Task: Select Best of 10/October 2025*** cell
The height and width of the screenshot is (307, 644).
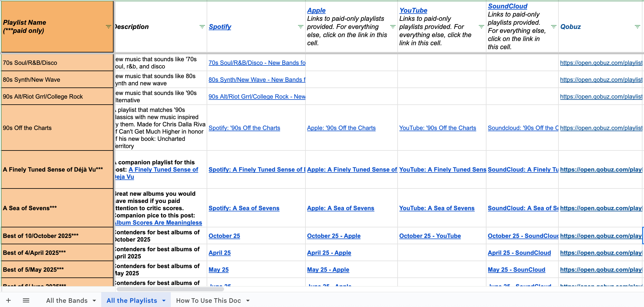Action: [57, 236]
